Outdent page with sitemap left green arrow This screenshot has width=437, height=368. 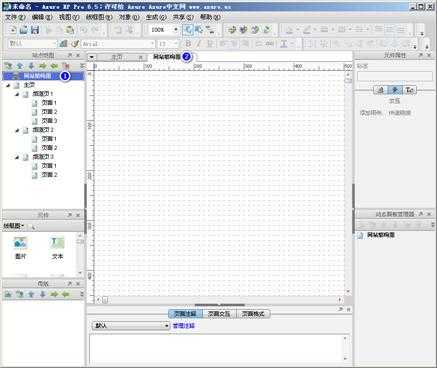click(54, 66)
